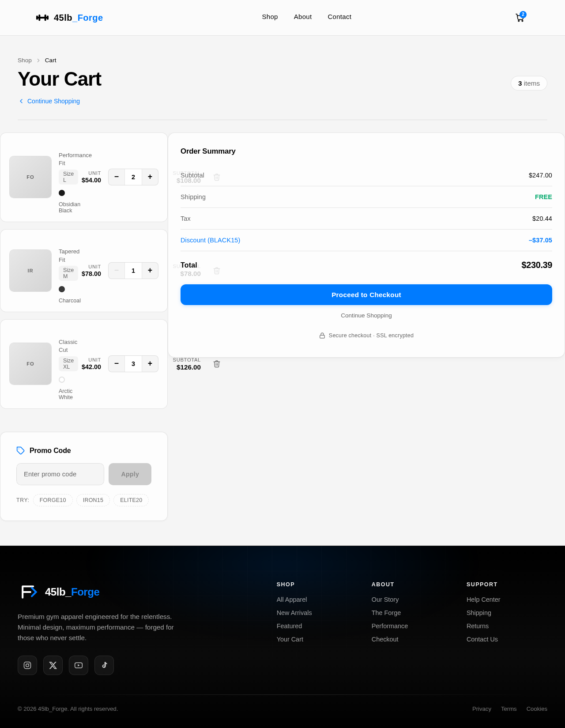Click Classic Cut product thumbnail
This screenshot has height=728, width=565.
click(x=30, y=364)
